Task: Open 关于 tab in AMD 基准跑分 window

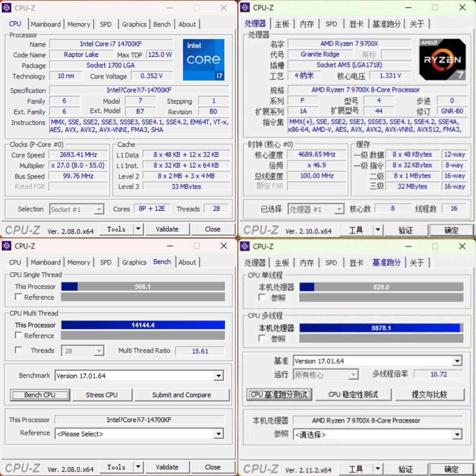Action: (416, 263)
